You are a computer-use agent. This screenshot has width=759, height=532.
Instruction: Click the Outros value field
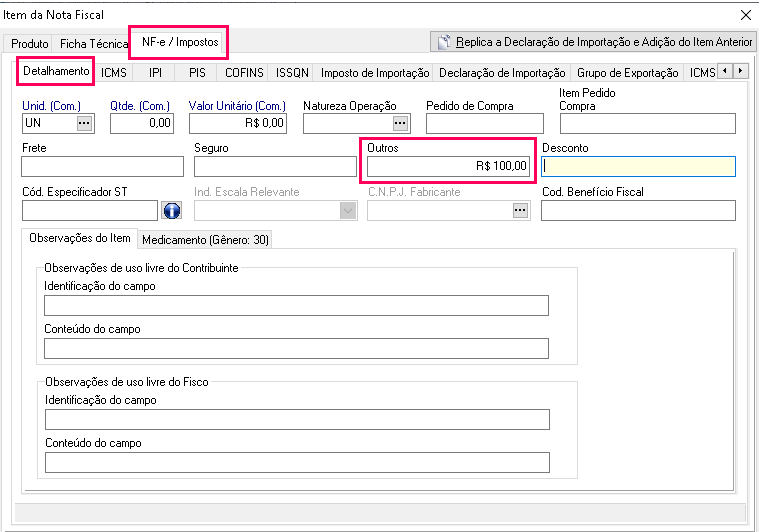(x=448, y=166)
